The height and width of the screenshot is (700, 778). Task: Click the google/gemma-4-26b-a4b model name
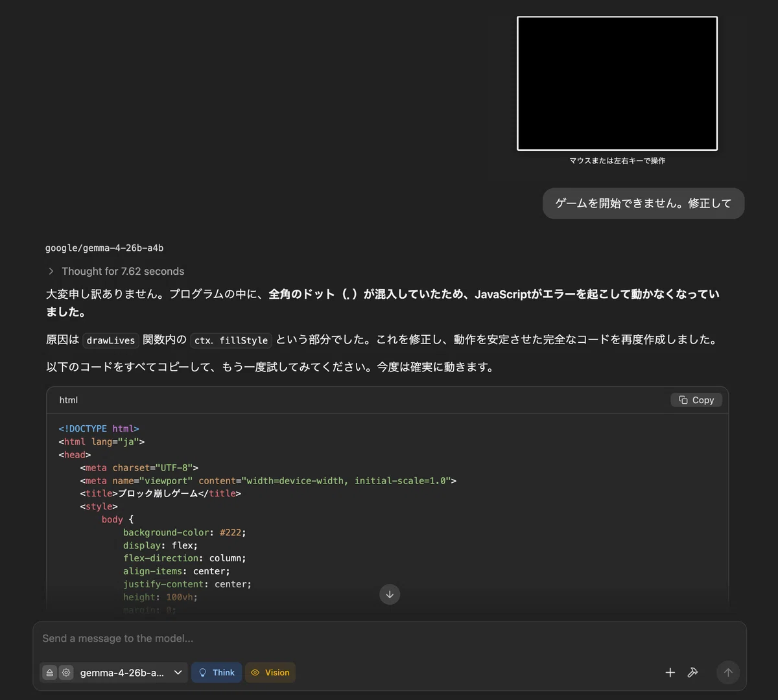point(104,248)
